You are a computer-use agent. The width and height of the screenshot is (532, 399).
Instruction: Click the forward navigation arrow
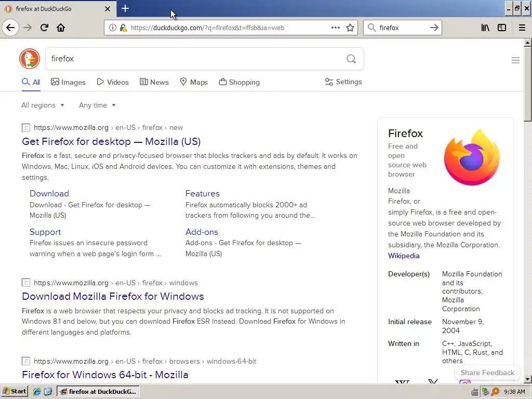click(x=28, y=28)
